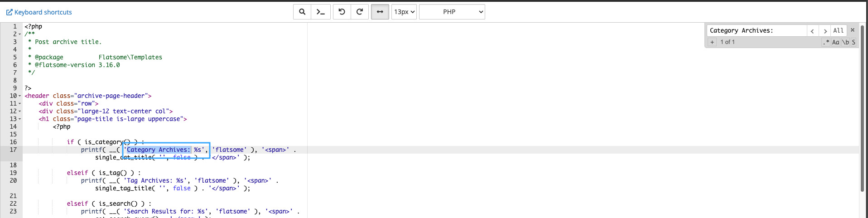Fold the h1 element at line 13
The height and width of the screenshot is (218, 868).
coord(19,119)
